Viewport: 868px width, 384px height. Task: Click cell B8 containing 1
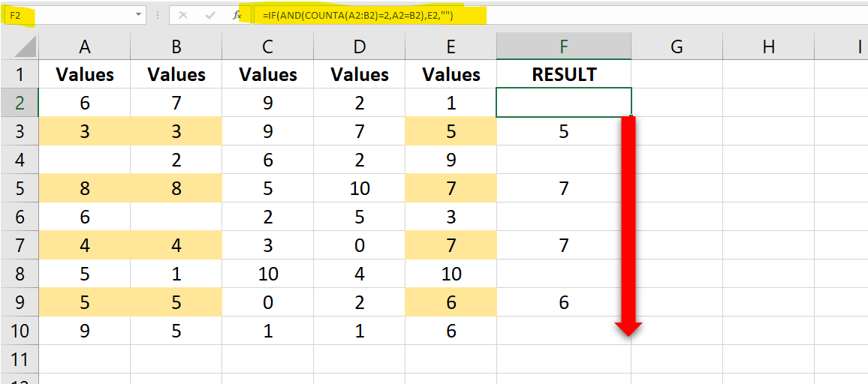coord(176,274)
